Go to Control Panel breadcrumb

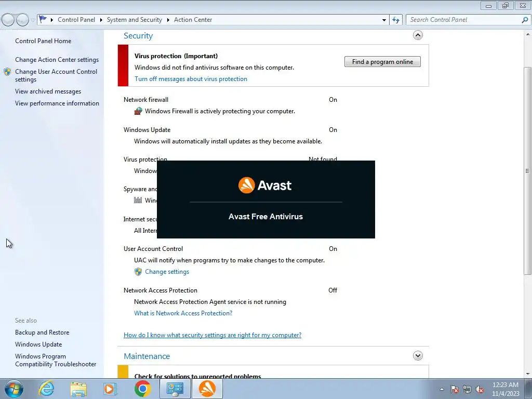(76, 20)
